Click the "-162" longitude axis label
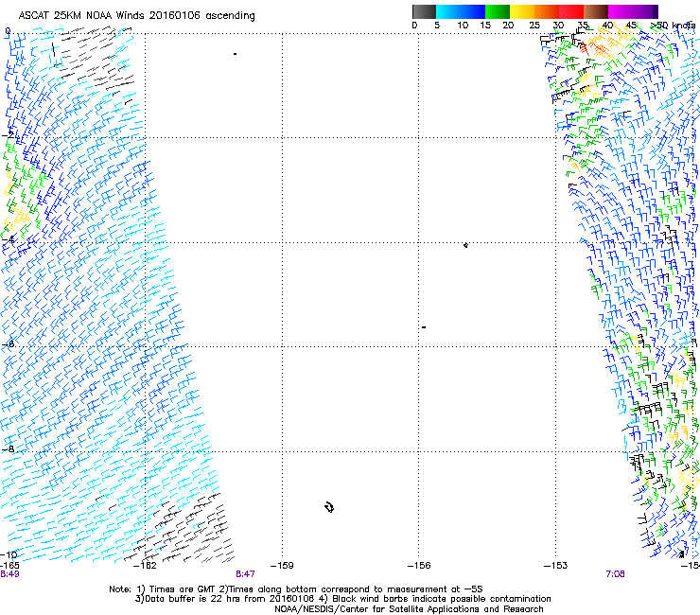The height and width of the screenshot is (615, 700). click(145, 566)
